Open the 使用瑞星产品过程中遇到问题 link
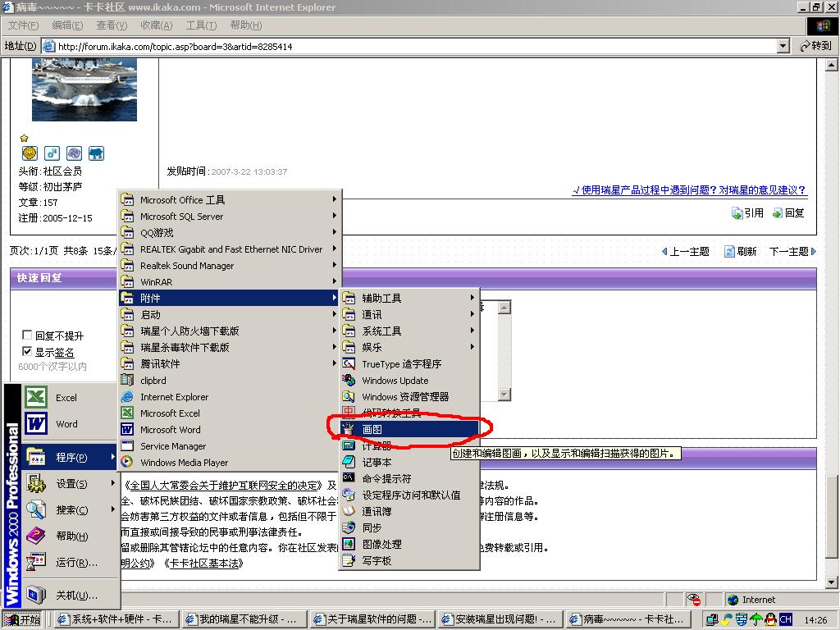Image resolution: width=840 pixels, height=630 pixels. tap(689, 190)
